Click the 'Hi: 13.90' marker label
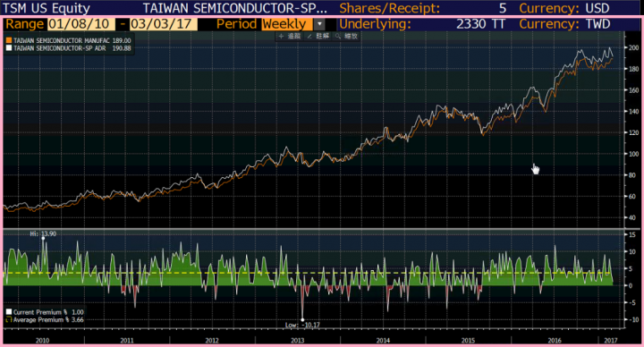Screen dimensions: 644x347 43,233
